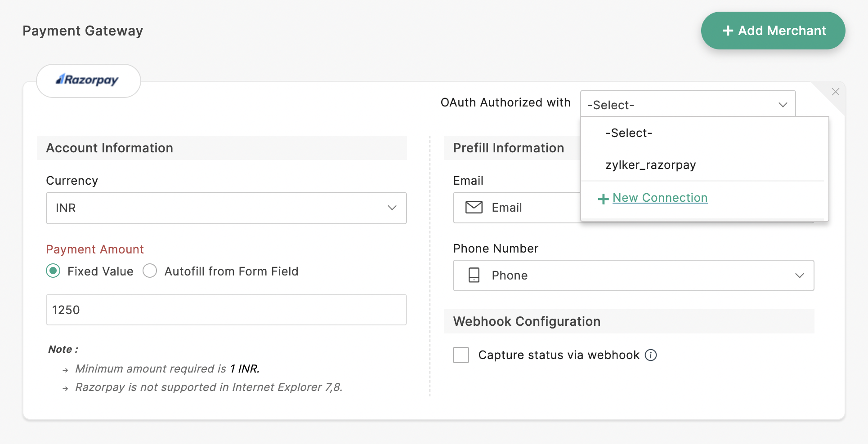Expand the Phone Number dropdown
The width and height of the screenshot is (868, 444).
tap(633, 275)
